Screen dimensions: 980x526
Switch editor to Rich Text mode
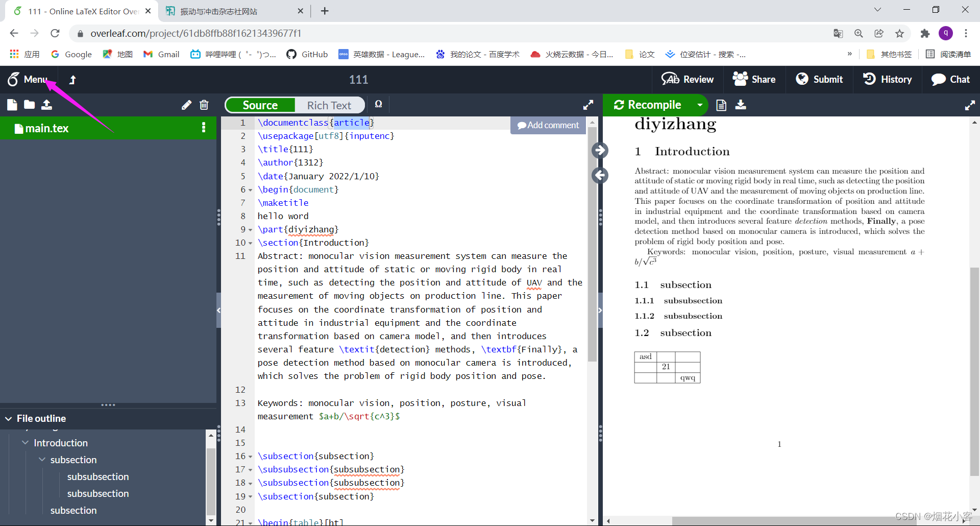(329, 105)
